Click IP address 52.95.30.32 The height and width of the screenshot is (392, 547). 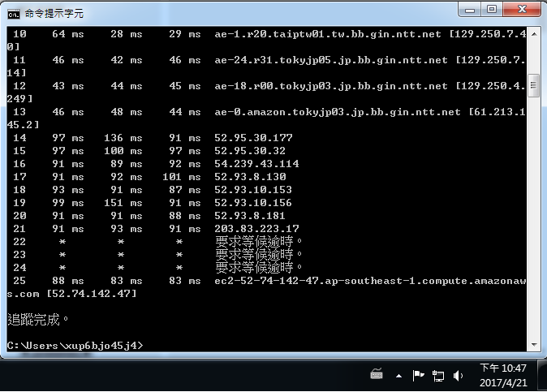[250, 151]
